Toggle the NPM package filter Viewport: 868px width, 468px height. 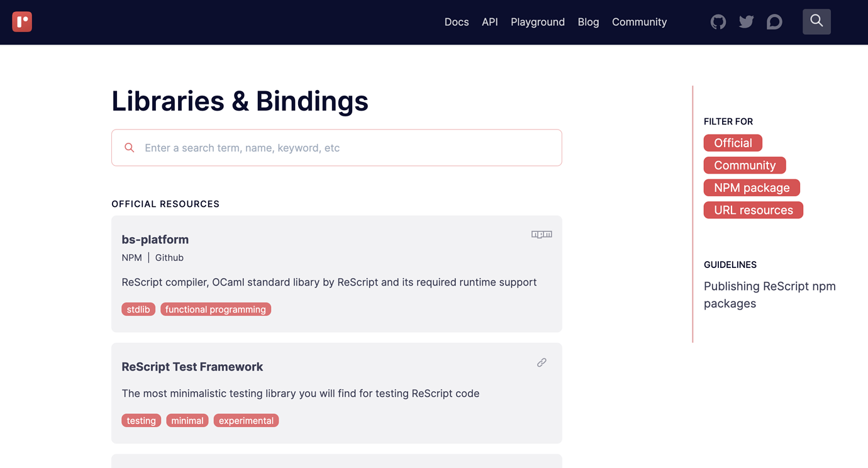(752, 187)
